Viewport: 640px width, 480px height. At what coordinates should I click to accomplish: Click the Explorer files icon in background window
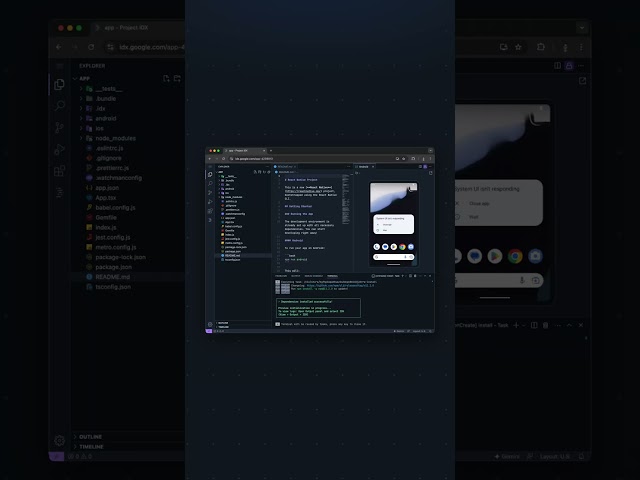point(59,84)
